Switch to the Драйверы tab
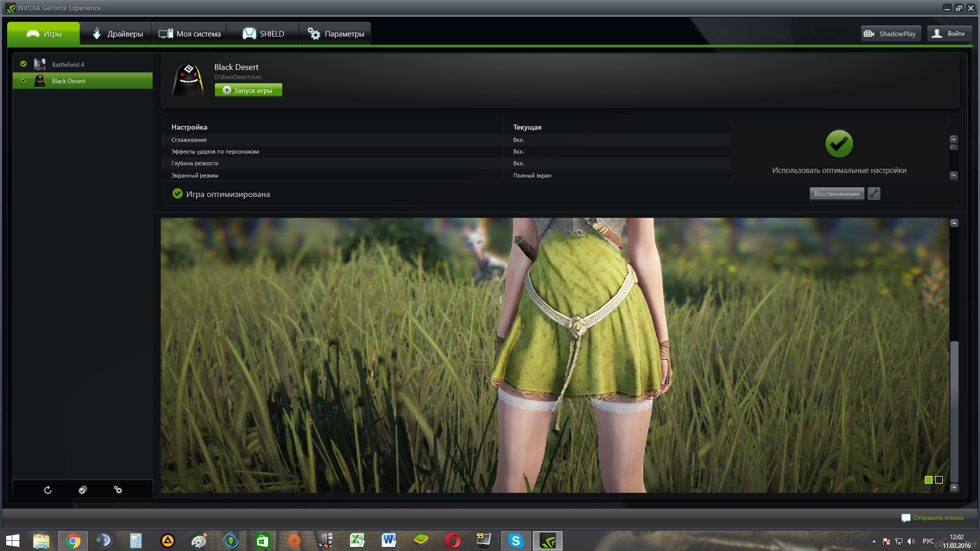Image resolution: width=980 pixels, height=551 pixels. (x=116, y=34)
